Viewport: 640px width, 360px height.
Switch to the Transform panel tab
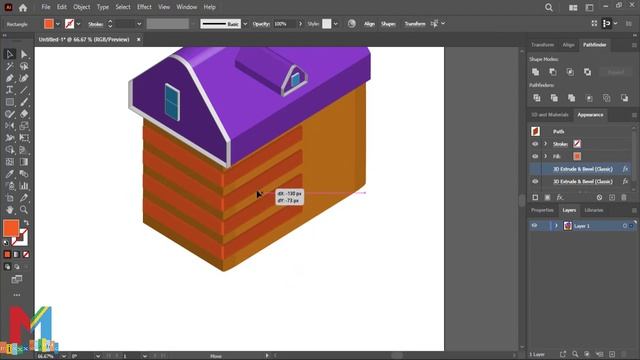[542, 45]
